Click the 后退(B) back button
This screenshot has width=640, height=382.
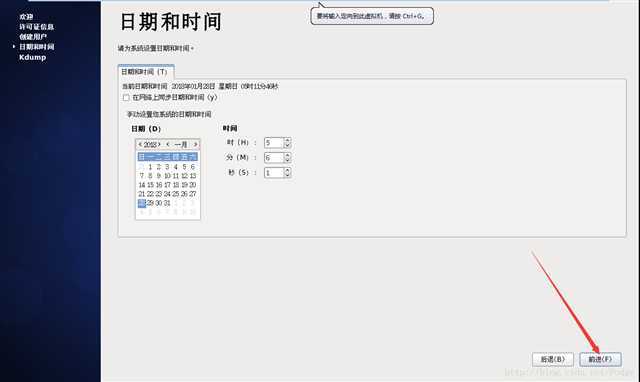(553, 360)
